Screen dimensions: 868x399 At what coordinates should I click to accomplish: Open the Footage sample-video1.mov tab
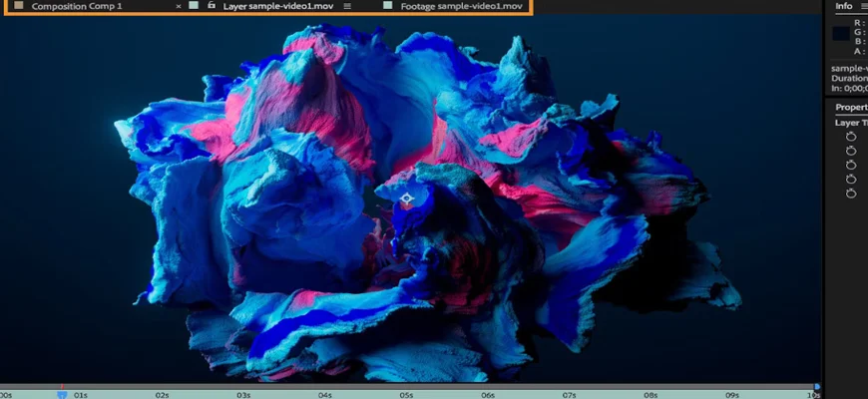pos(461,6)
